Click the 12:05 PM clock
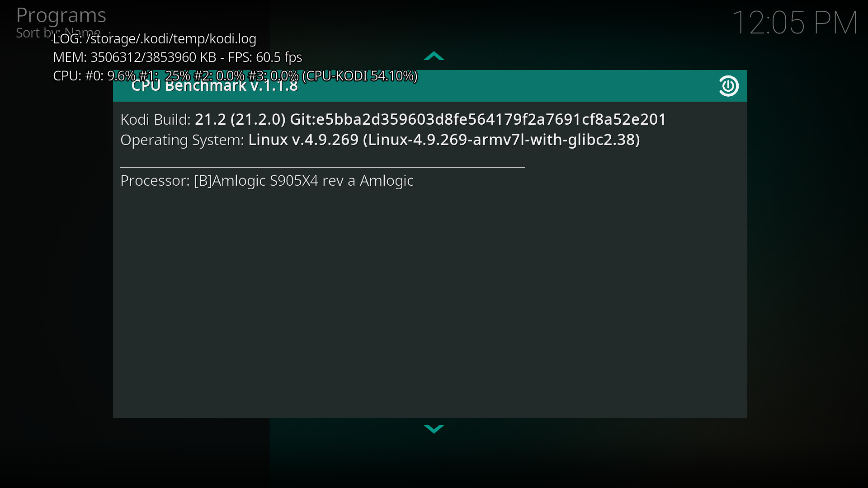The height and width of the screenshot is (488, 868). [795, 23]
